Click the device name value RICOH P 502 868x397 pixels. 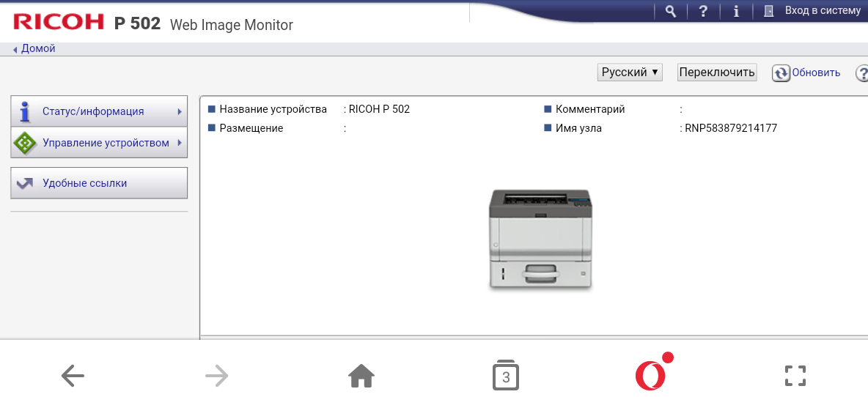(x=379, y=109)
